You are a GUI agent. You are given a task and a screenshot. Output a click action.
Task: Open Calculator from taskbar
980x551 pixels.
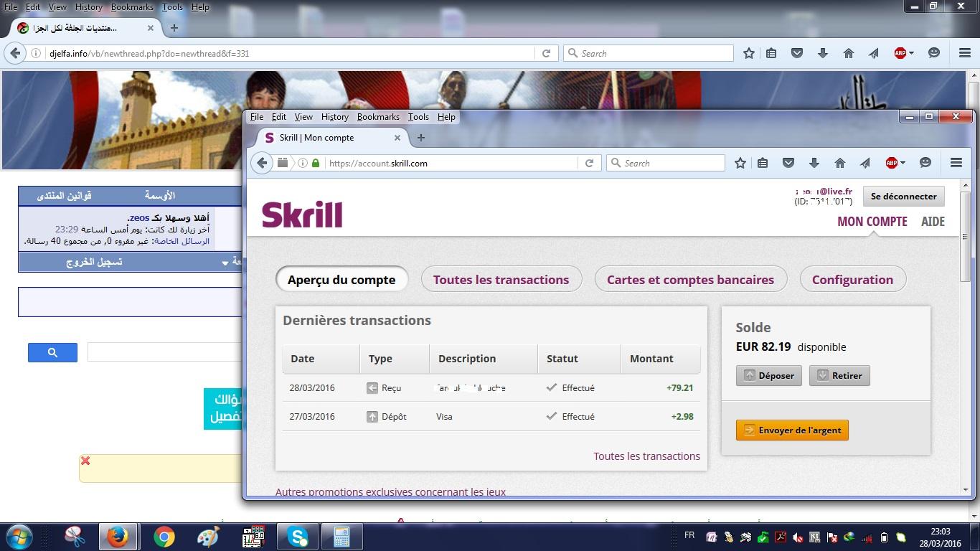coord(341,537)
